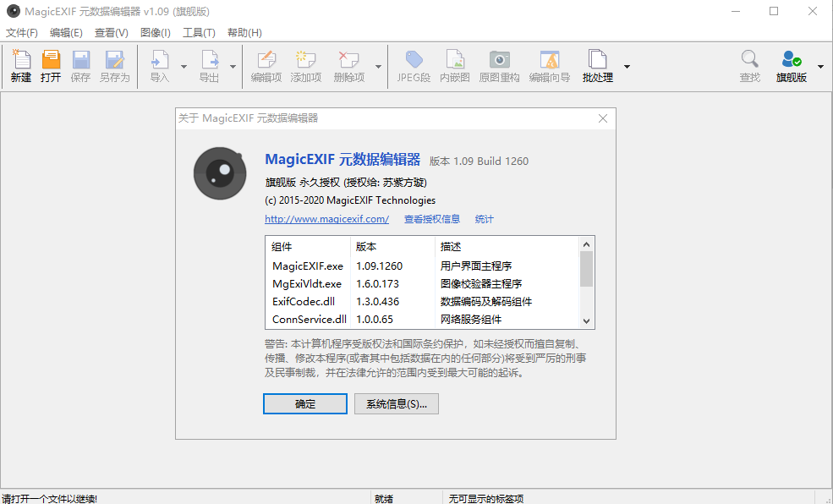Open the 帮助(H) menu
Viewport: 833px width, 504px height.
(244, 32)
